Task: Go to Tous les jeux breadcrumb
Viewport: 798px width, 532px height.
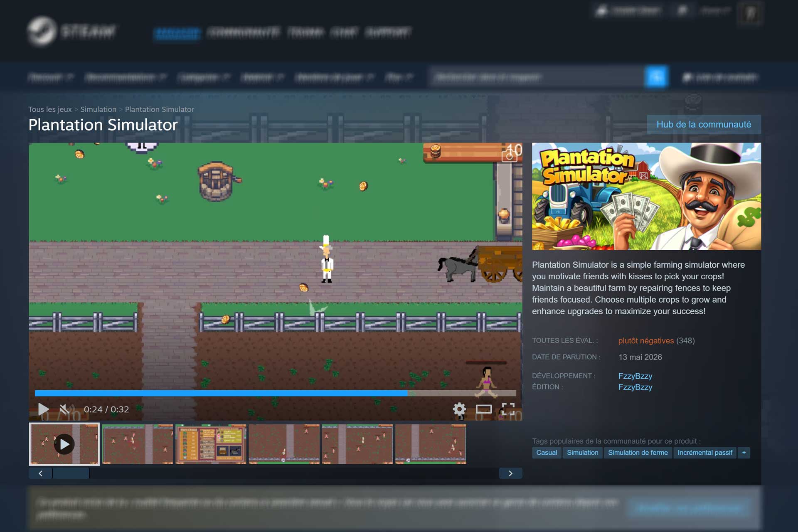Action: (x=50, y=109)
